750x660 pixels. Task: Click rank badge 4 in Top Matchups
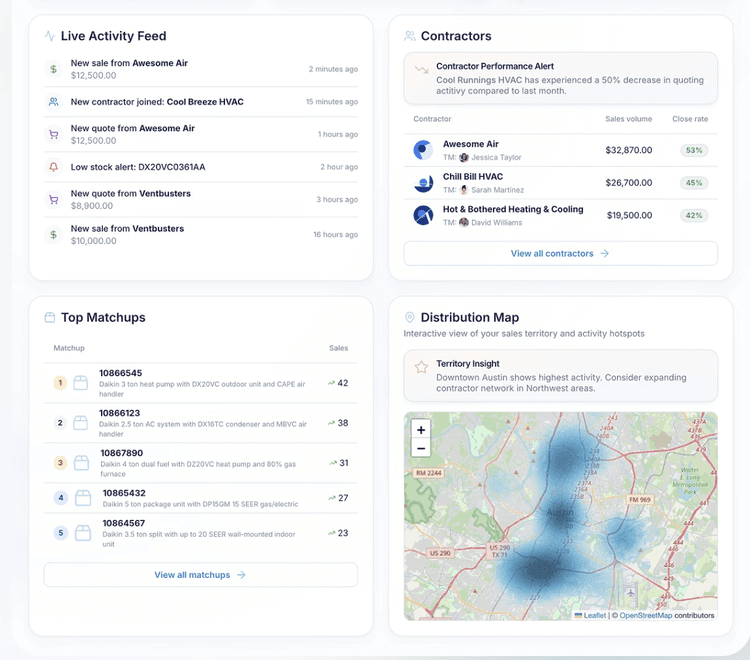point(61,498)
